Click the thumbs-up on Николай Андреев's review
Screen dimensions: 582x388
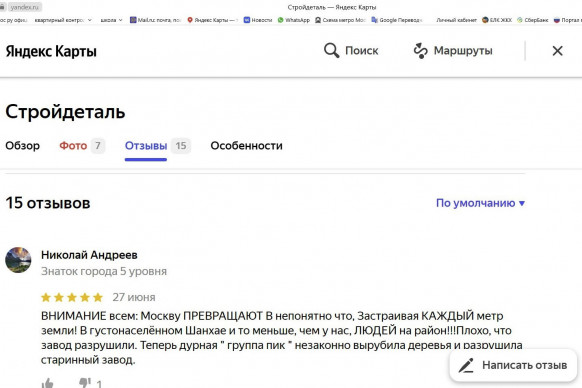tap(48, 383)
